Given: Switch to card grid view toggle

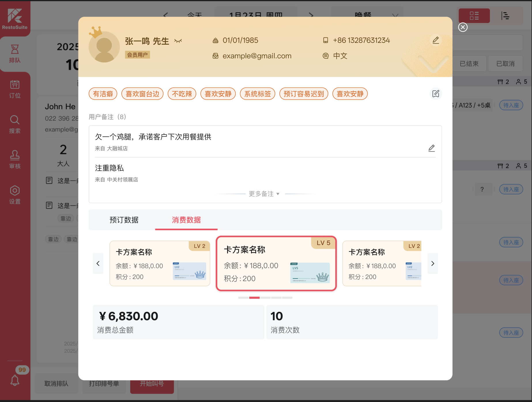Looking at the screenshot, I should (x=474, y=16).
